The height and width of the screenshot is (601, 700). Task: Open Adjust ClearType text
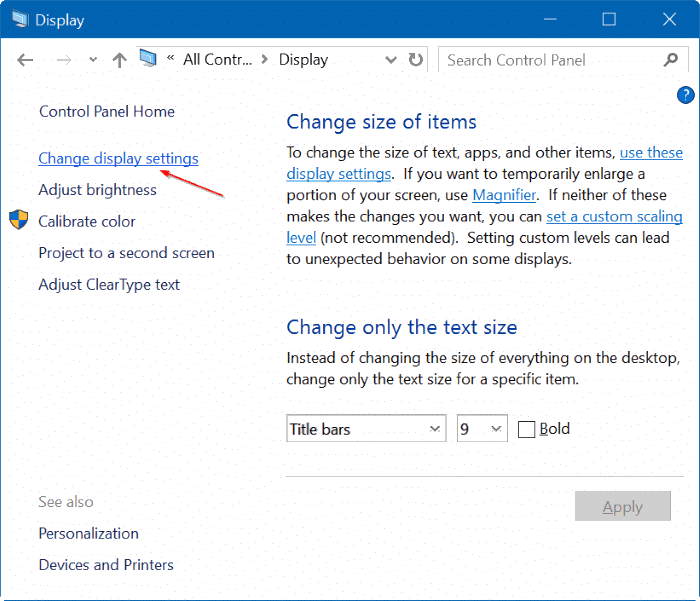(x=109, y=285)
